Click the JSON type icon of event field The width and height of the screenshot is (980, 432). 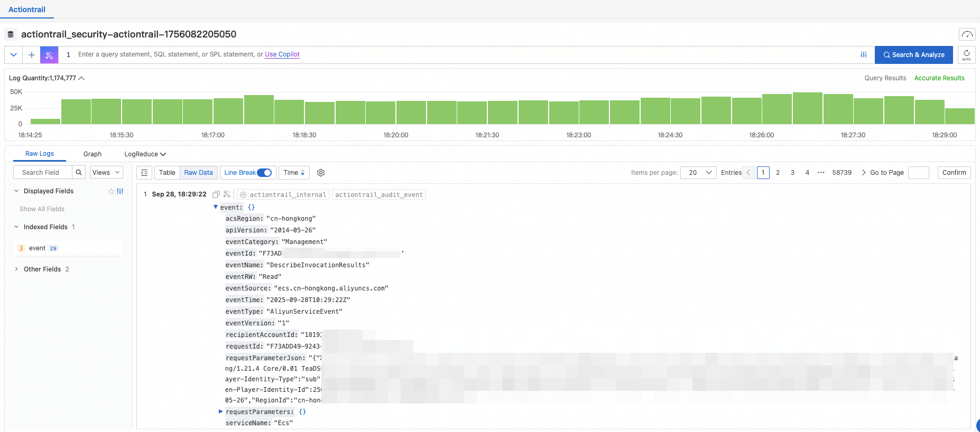(21, 248)
